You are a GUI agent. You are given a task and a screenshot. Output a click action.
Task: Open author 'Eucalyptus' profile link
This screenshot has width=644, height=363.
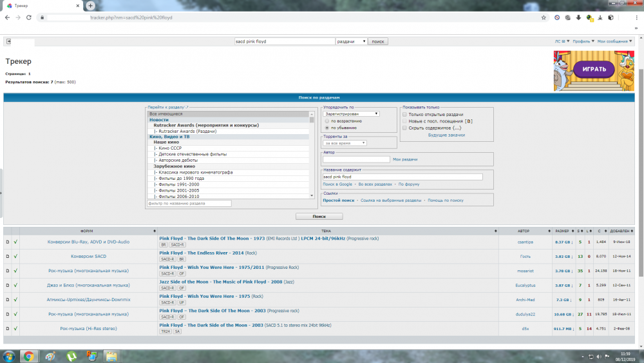click(x=526, y=285)
